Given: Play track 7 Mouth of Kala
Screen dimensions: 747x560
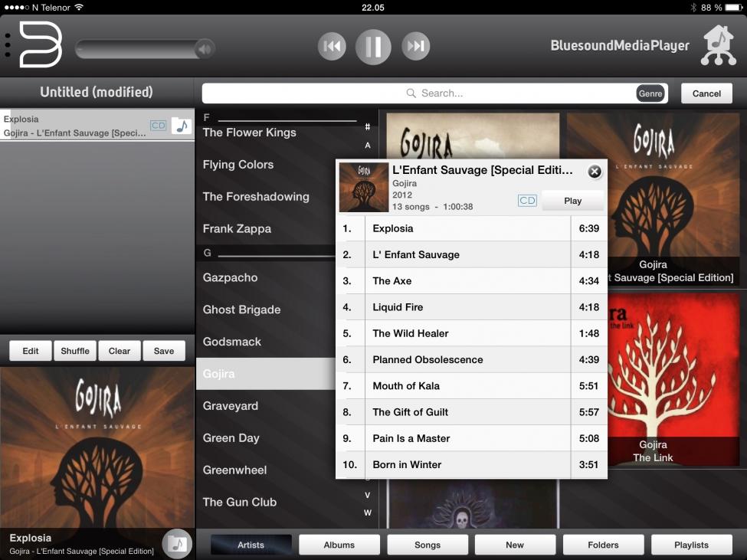Looking at the screenshot, I should coord(472,385).
